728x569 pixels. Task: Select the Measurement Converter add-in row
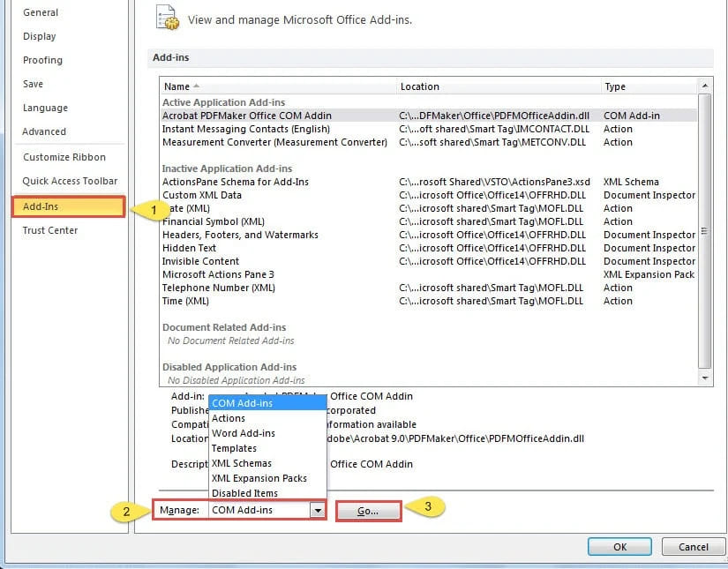click(274, 142)
